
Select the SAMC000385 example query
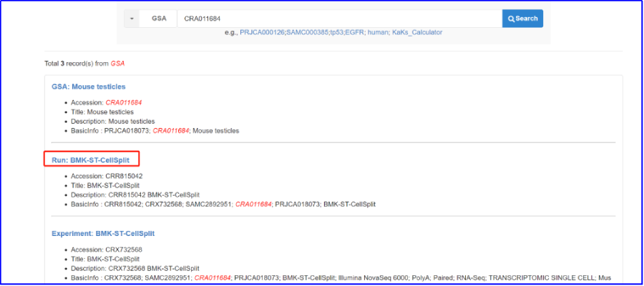(x=308, y=32)
